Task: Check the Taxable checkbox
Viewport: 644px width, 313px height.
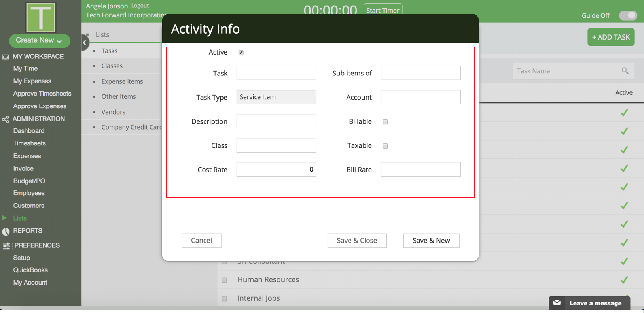Action: click(385, 146)
